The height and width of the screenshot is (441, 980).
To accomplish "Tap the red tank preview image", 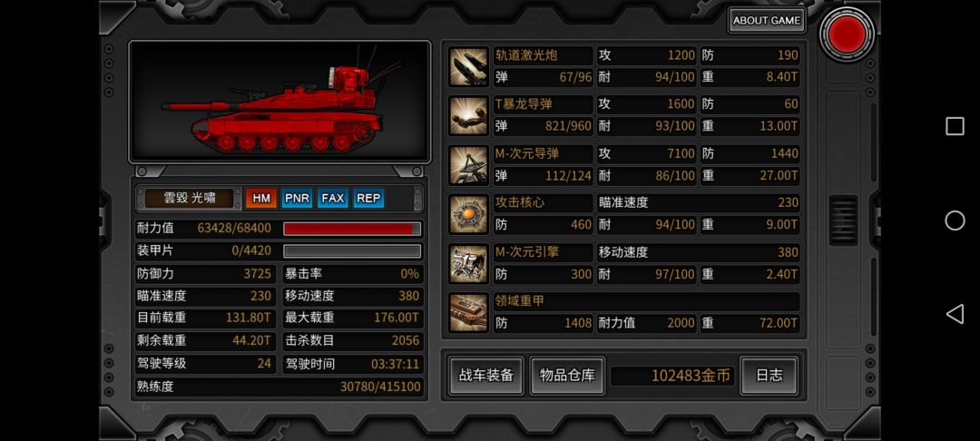I will (279, 102).
